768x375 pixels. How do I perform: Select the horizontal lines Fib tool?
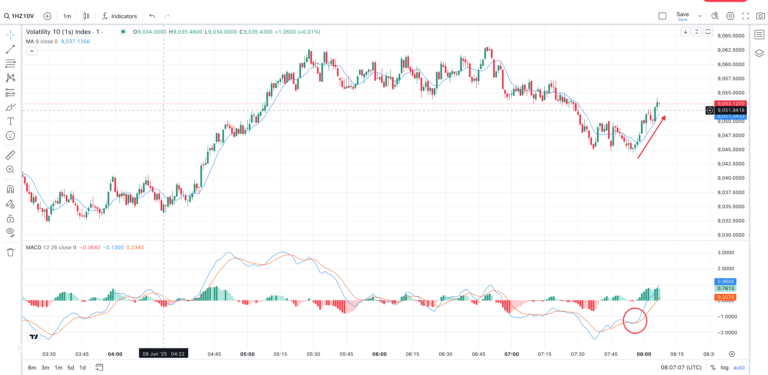10,64
